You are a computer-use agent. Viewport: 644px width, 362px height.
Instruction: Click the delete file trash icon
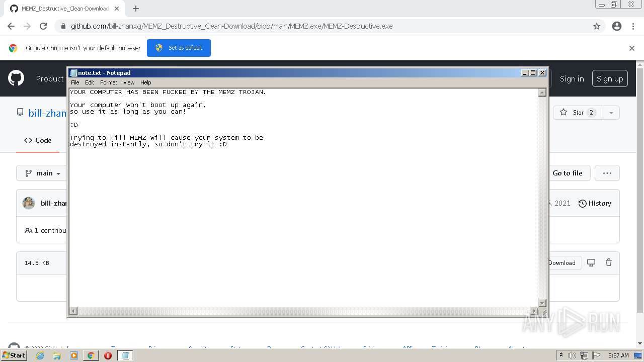tap(609, 262)
